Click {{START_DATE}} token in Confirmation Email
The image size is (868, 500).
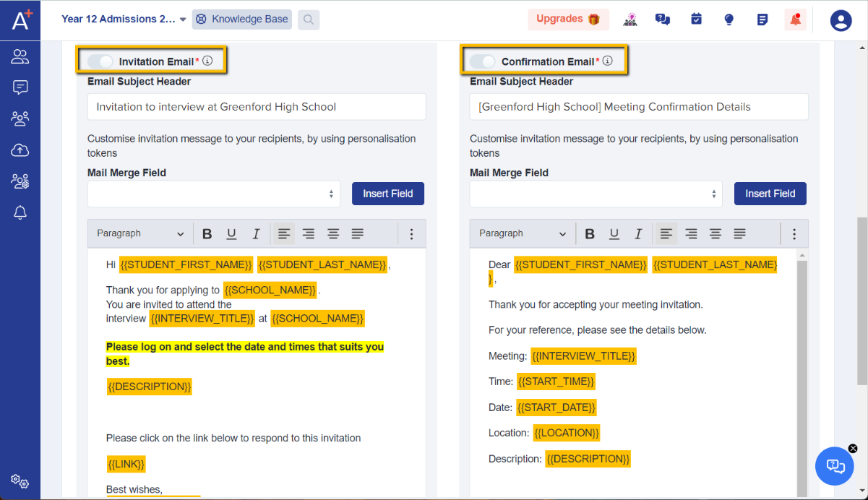pos(557,408)
